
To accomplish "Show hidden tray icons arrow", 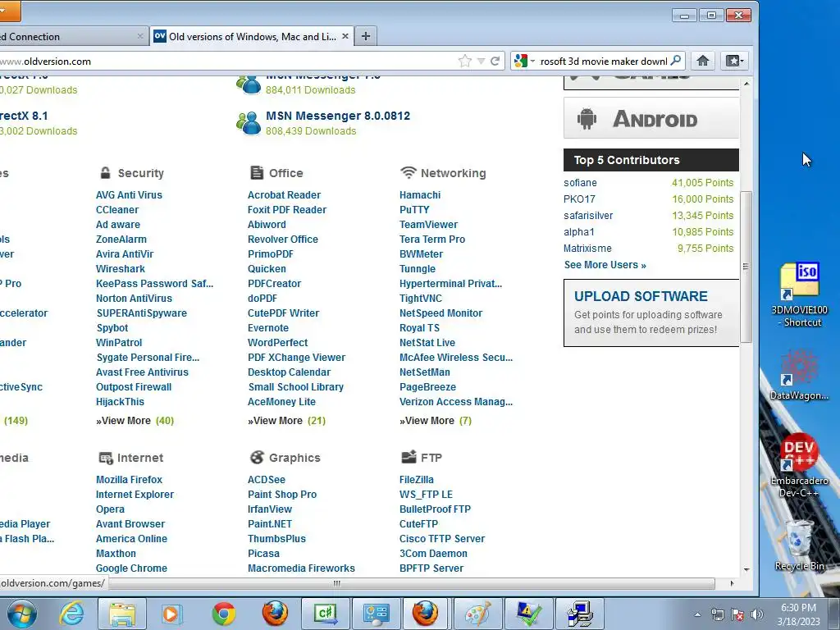I will (697, 614).
